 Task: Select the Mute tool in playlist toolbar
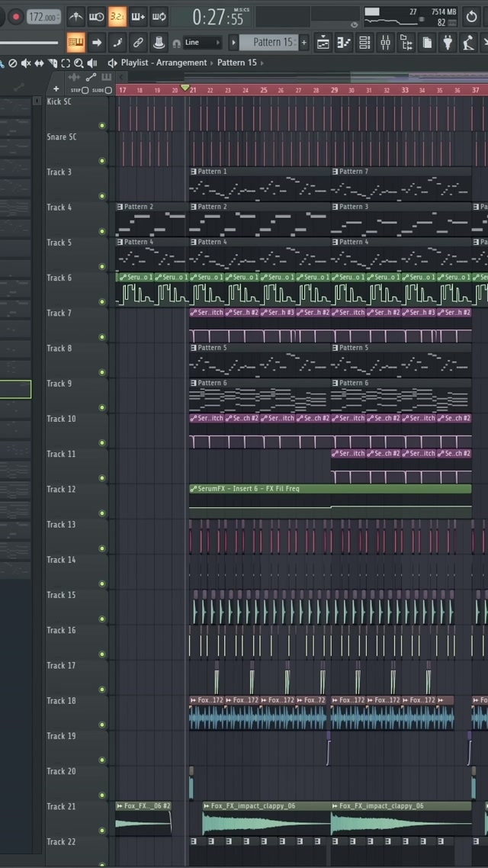pyautogui.click(x=27, y=63)
